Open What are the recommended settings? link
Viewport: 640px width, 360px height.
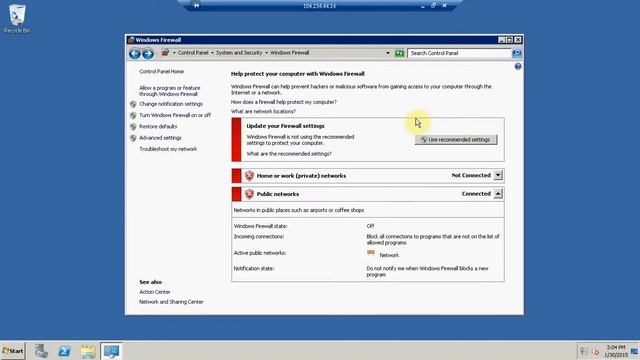tap(289, 154)
